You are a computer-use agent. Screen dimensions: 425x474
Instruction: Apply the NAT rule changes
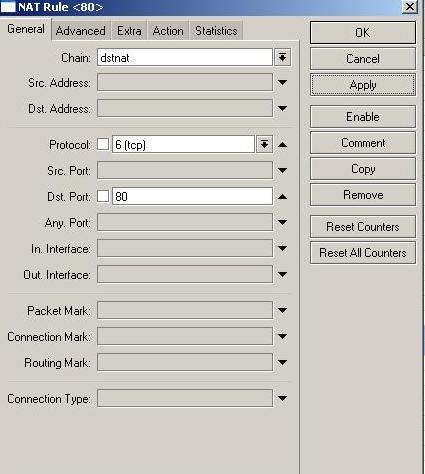point(363,85)
